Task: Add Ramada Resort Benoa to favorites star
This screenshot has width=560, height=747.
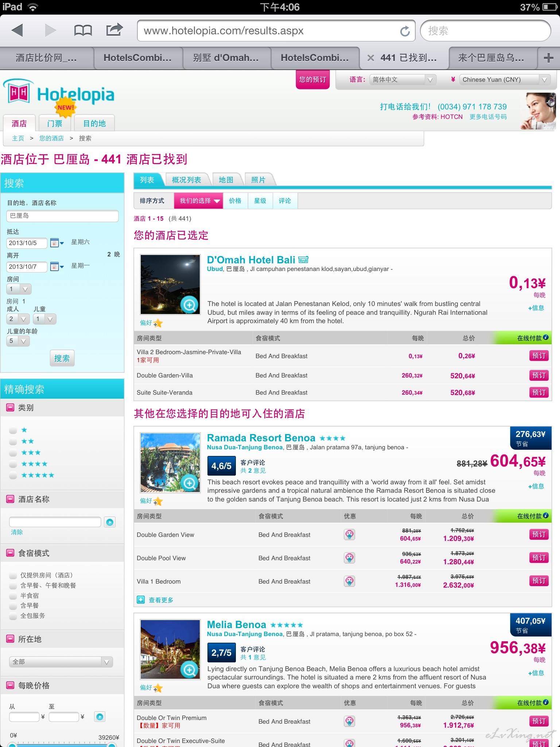Action: click(x=157, y=502)
